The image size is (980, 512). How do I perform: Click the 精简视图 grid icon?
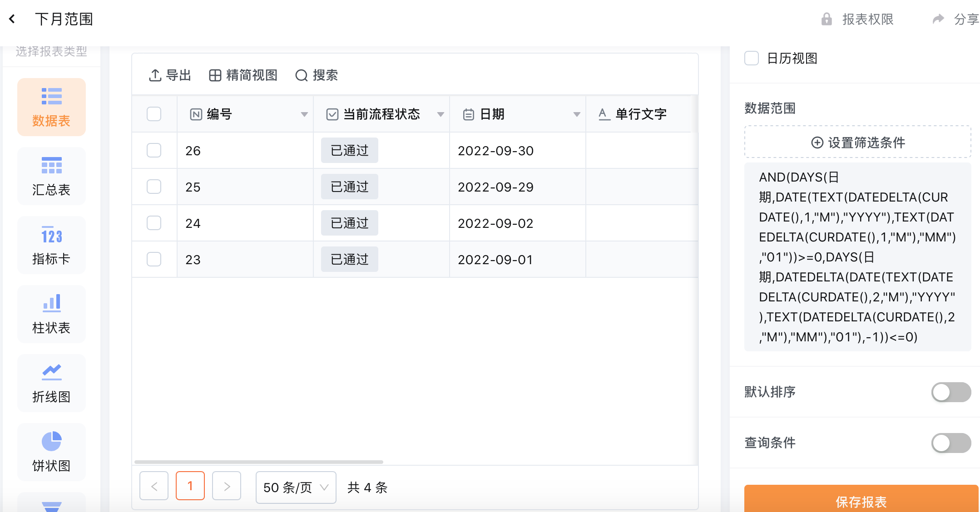click(x=215, y=75)
